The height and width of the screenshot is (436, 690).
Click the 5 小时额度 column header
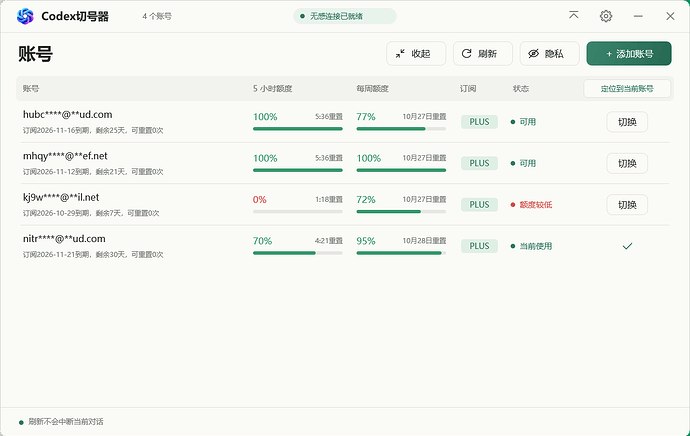point(272,88)
